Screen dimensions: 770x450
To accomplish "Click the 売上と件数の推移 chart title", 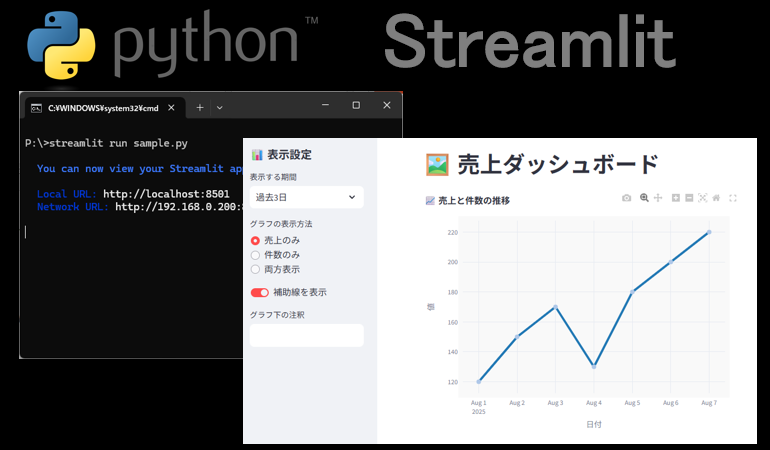I will click(468, 200).
